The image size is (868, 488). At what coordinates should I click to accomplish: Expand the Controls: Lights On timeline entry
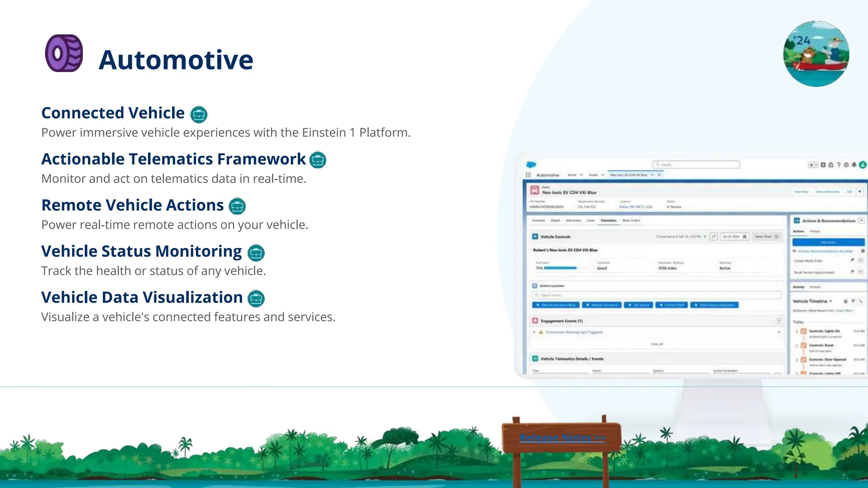tap(796, 331)
